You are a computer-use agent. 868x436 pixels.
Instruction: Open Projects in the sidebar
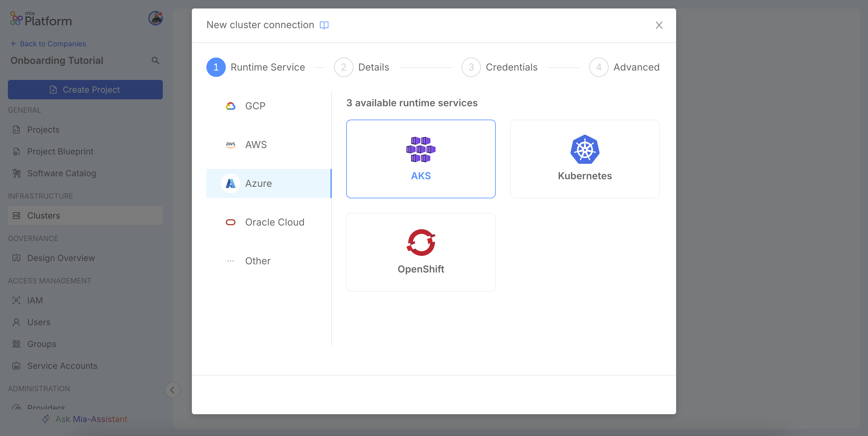click(x=85, y=130)
